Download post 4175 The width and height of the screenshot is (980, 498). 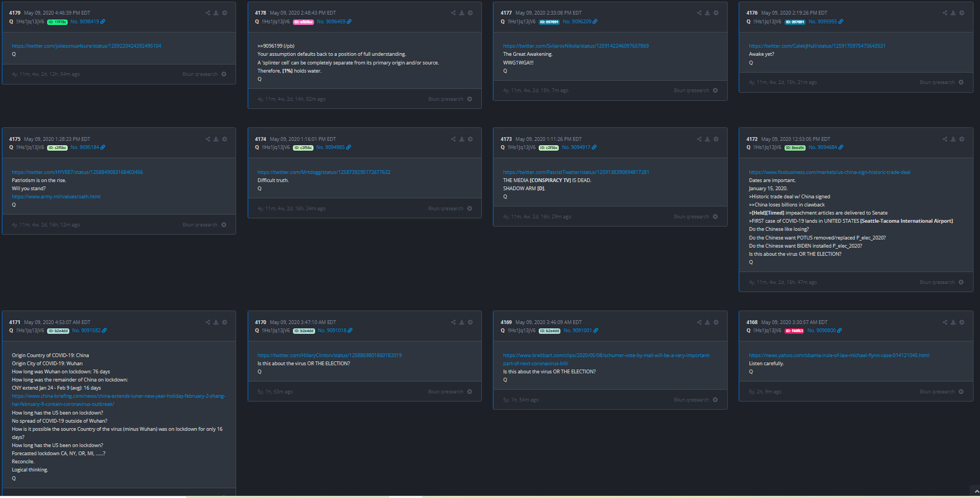[216, 139]
